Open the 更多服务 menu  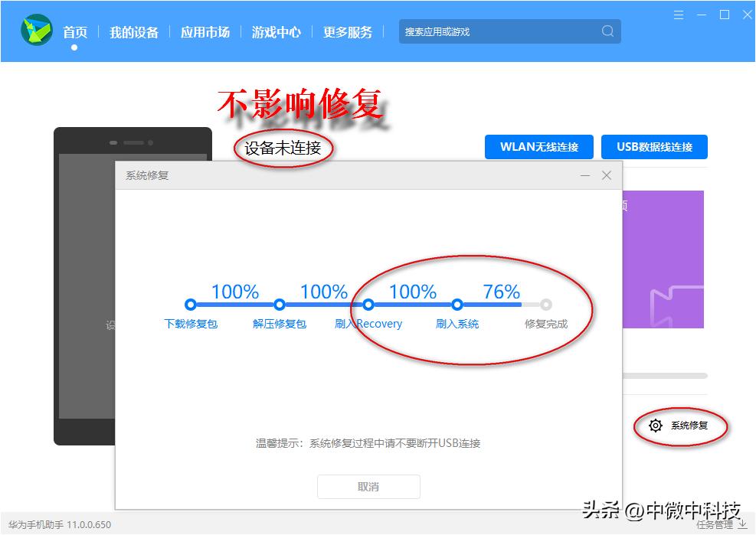[x=348, y=32]
